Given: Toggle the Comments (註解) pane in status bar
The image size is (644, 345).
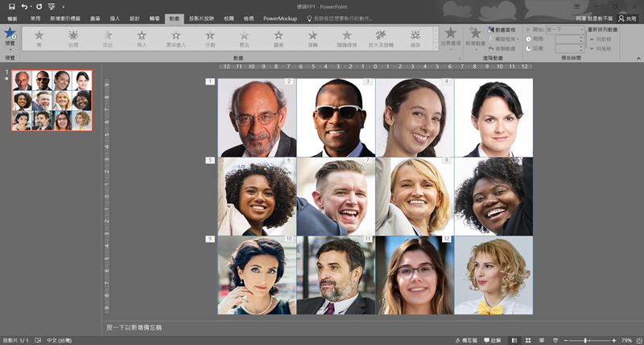Looking at the screenshot, I should (492, 340).
